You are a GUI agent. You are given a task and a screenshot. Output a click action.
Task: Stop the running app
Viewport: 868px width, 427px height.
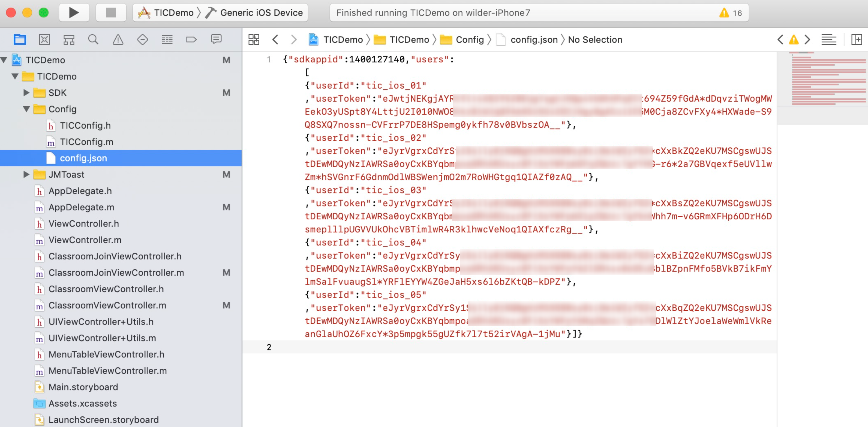coord(111,13)
